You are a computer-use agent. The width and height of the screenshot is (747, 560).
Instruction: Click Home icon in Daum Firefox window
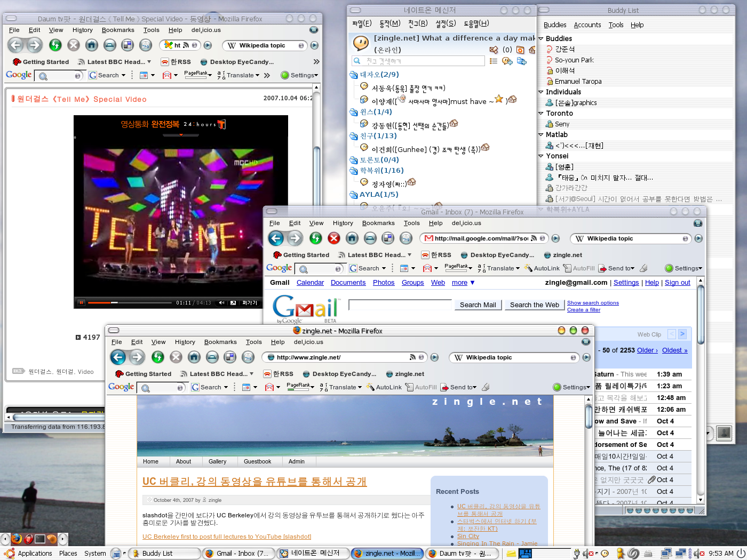pyautogui.click(x=92, y=45)
